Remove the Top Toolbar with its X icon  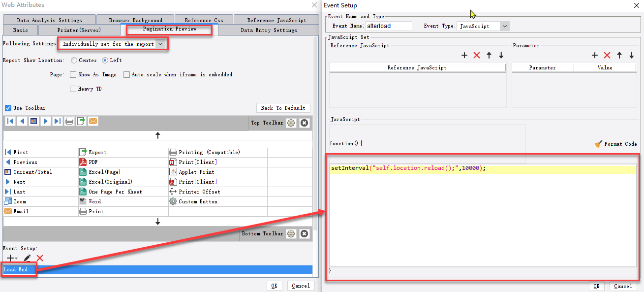(x=305, y=123)
